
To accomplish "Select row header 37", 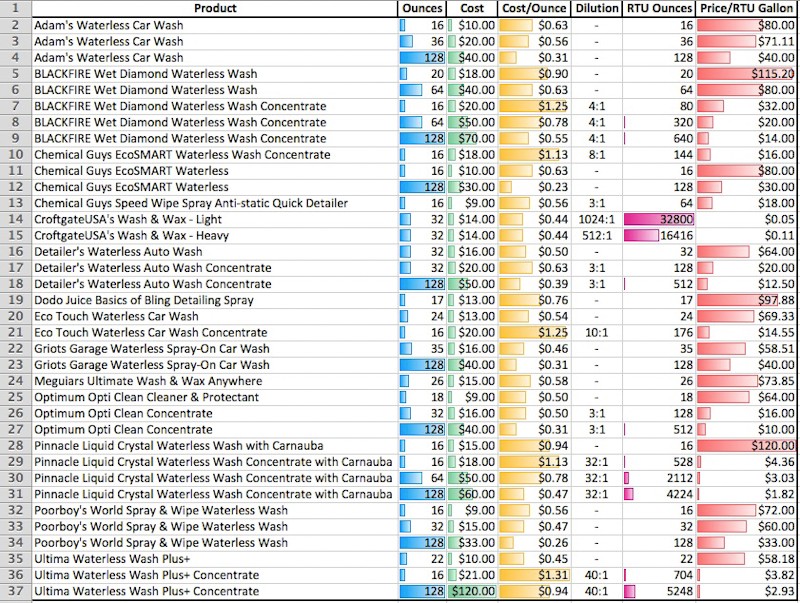I will point(16,591).
